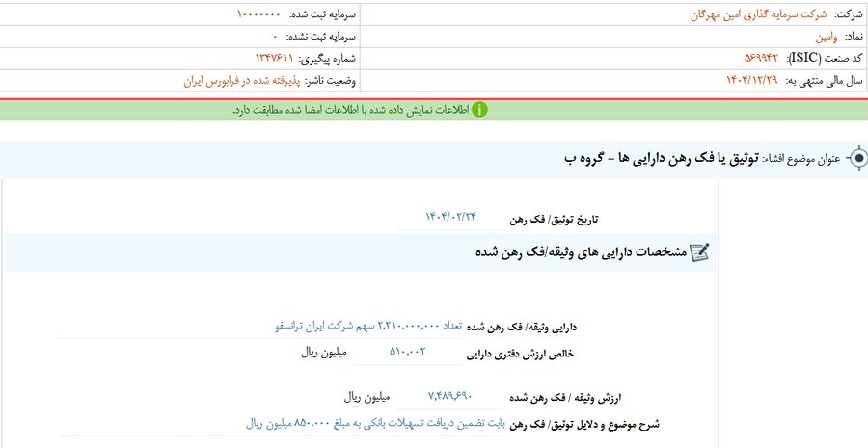
Task: Click the label کد صنعت (ISIC)
Action: coord(824,59)
